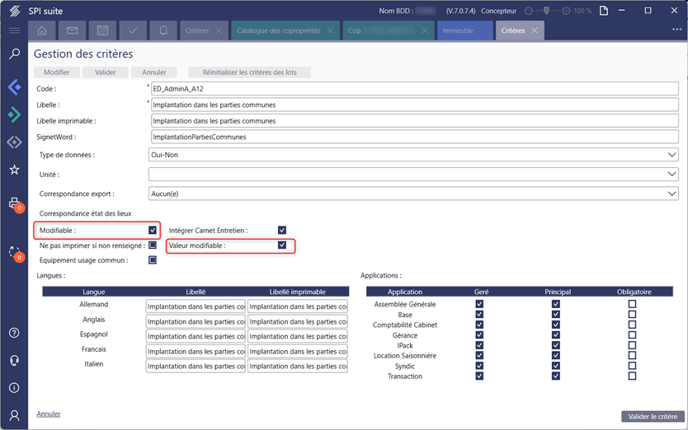This screenshot has height=430, width=688.
Task: Open the hamburger menu icon
Action: [x=14, y=30]
